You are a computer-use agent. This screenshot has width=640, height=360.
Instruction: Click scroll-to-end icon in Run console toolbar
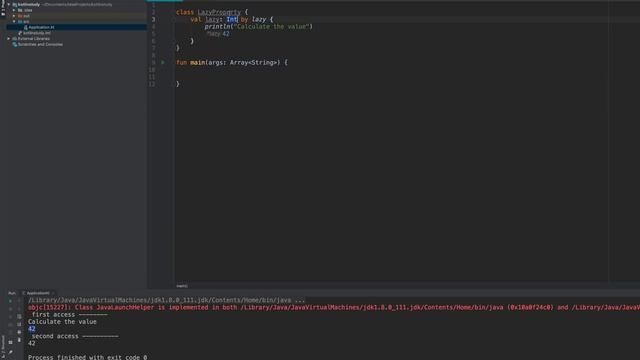tap(19, 324)
